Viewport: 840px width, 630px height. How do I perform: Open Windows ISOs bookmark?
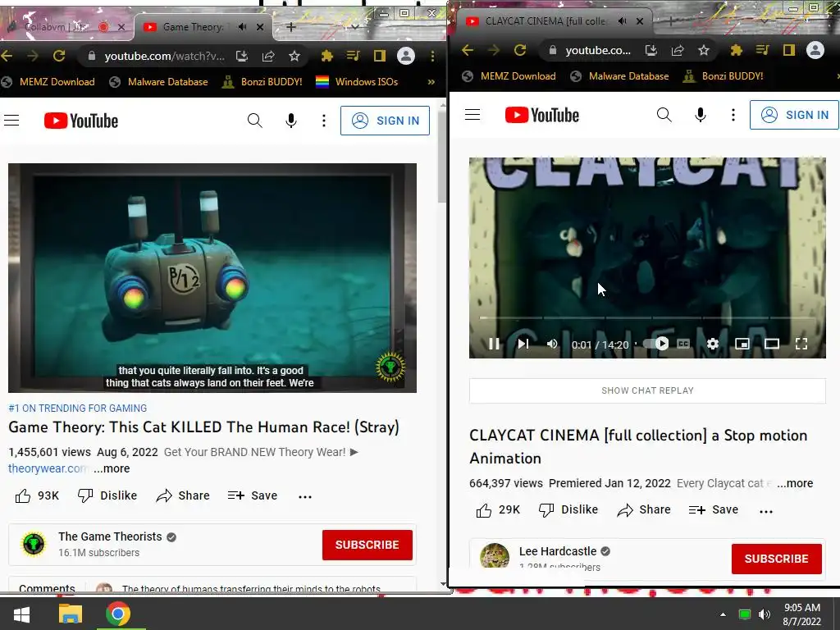(357, 82)
